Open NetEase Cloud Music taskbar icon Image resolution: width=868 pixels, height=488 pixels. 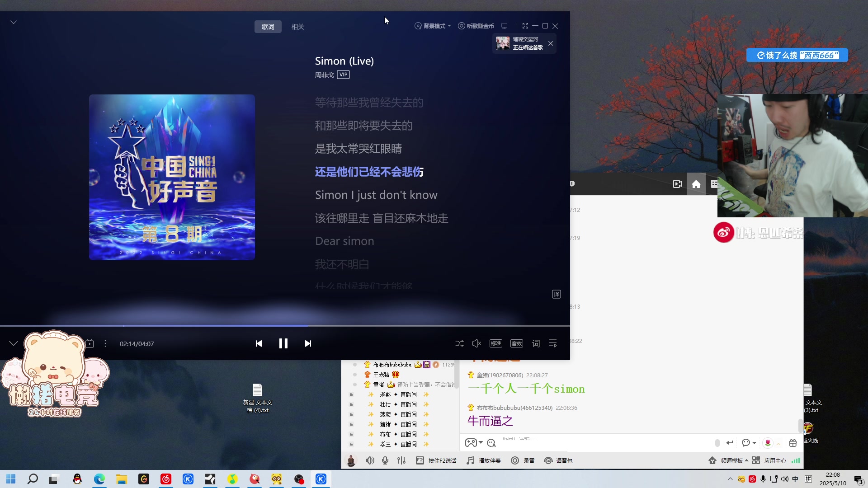tap(166, 479)
